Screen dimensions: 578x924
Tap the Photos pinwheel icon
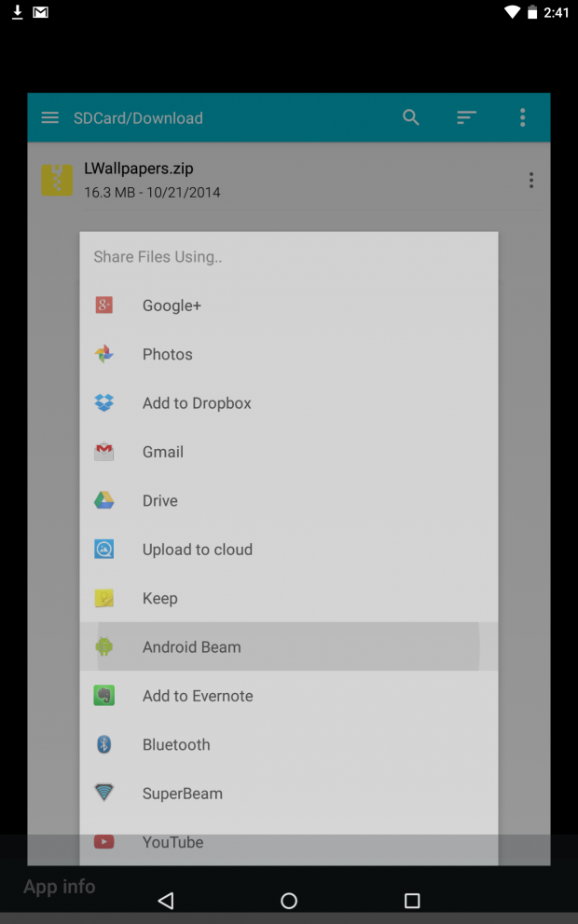tap(103, 354)
